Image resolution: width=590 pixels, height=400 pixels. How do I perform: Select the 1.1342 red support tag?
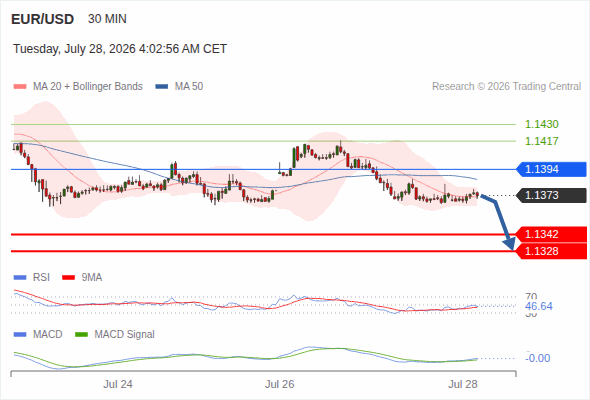[551, 234]
